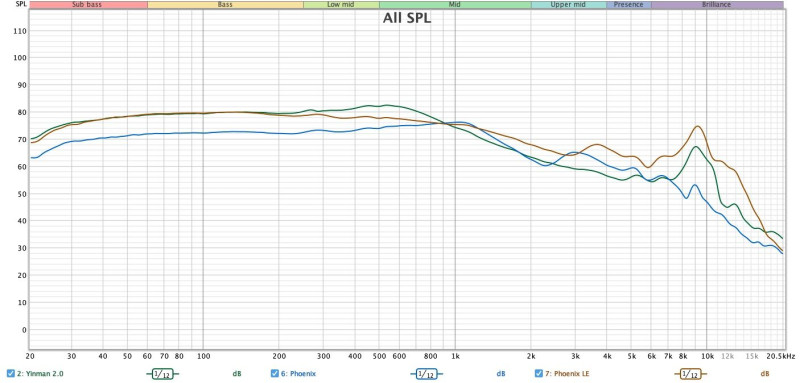Click the brown 1/12 smoothing icon for Phoenix LE
This screenshot has height=383, width=800.
coord(689,374)
